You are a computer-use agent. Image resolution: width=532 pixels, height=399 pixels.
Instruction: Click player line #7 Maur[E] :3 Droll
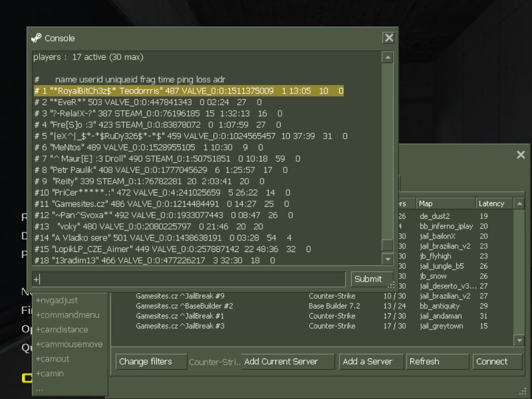(x=167, y=159)
